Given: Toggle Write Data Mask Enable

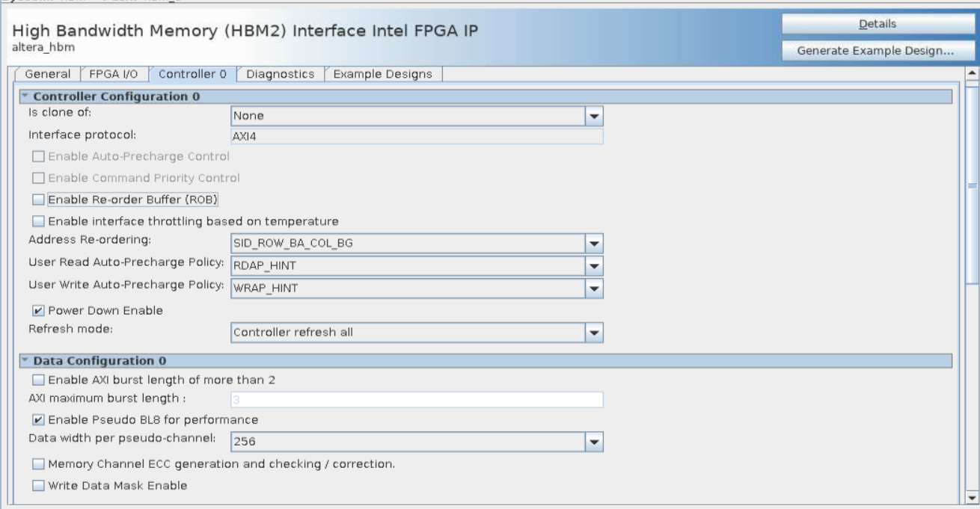Looking at the screenshot, I should (x=39, y=486).
